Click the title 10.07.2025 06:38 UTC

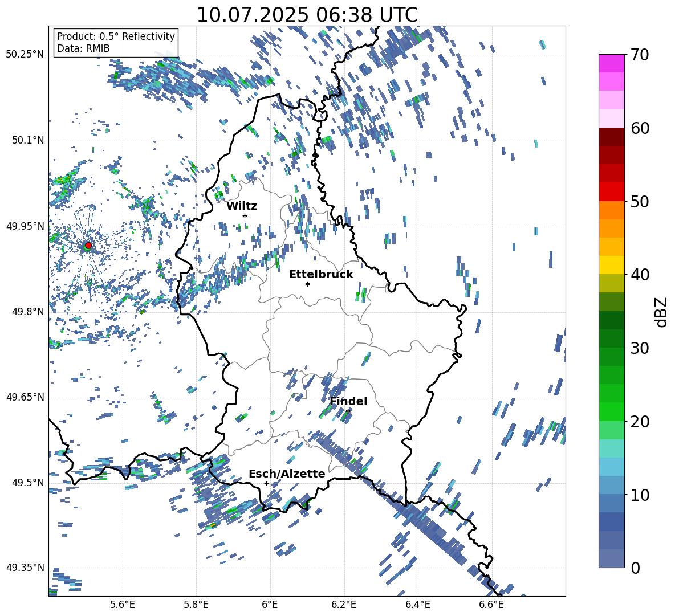point(307,15)
